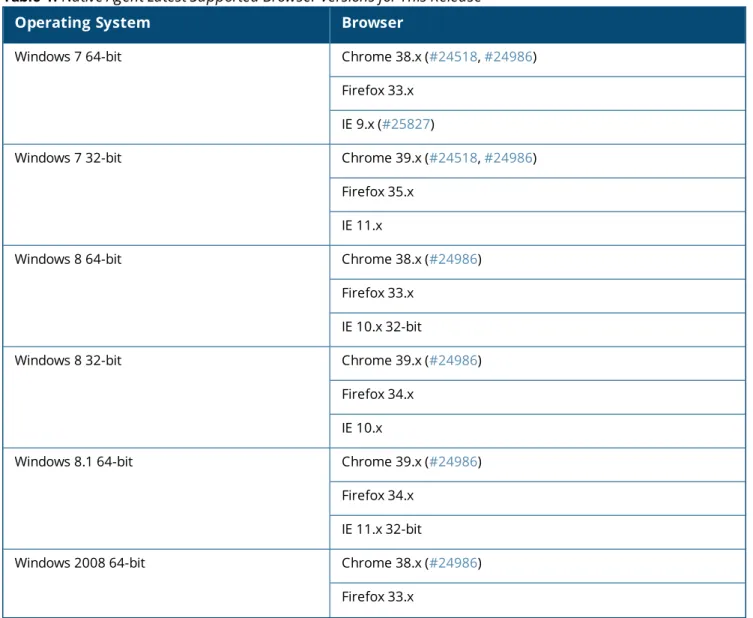This screenshot has width=753, height=618.
Task: Select Firefox 33.x under Windows 8 64-bit
Action: pos(538,296)
